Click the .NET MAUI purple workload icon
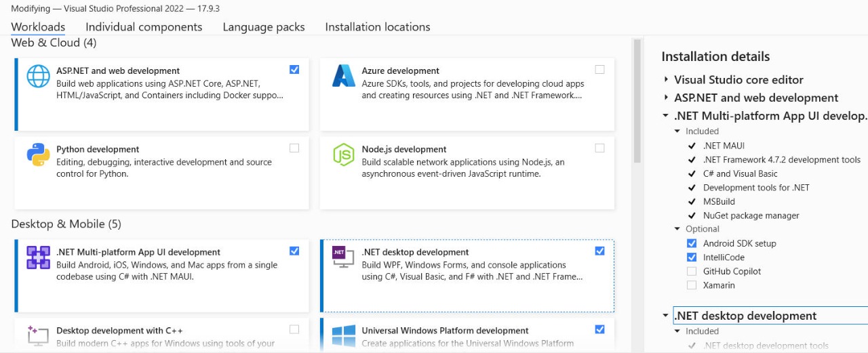The image size is (868, 353). pos(38,257)
